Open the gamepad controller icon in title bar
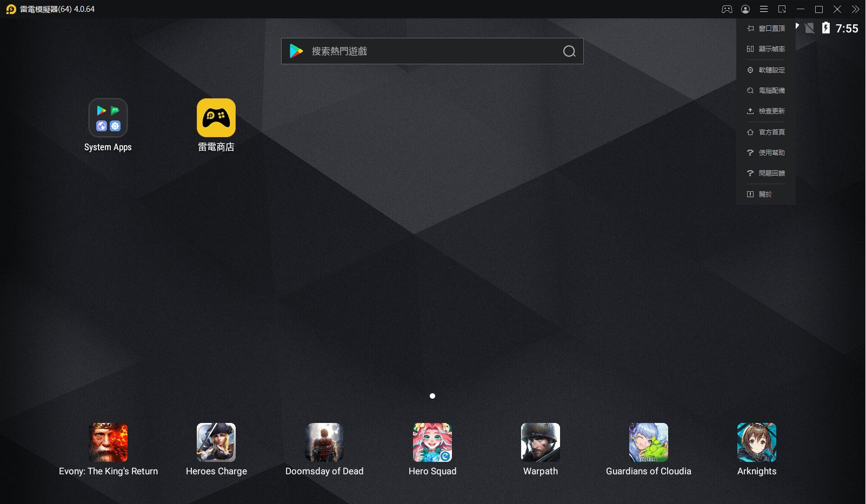This screenshot has height=504, width=866. point(727,9)
